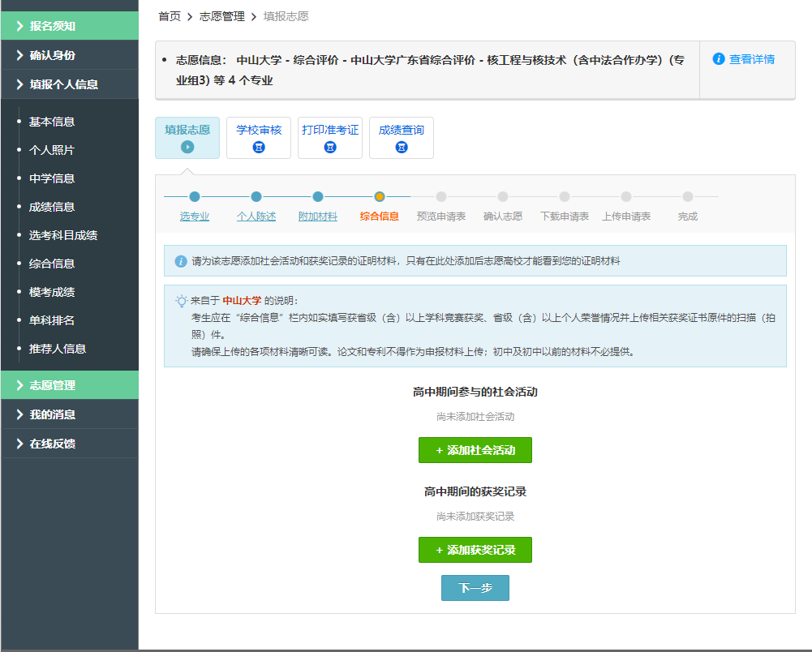The width and height of the screenshot is (812, 652).
Task: Click the 尚未添加获奖记录 text
Action: click(x=475, y=517)
